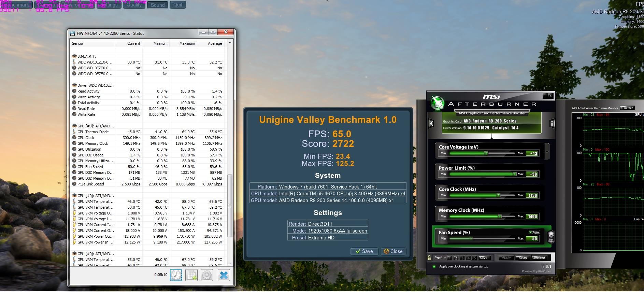Click the Memory Clock 1400 value field

point(532,217)
